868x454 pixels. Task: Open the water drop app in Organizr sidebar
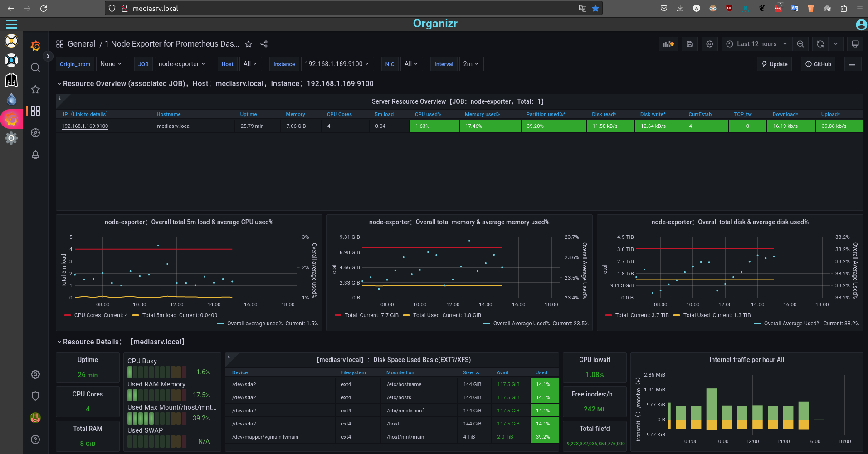pyautogui.click(x=11, y=99)
